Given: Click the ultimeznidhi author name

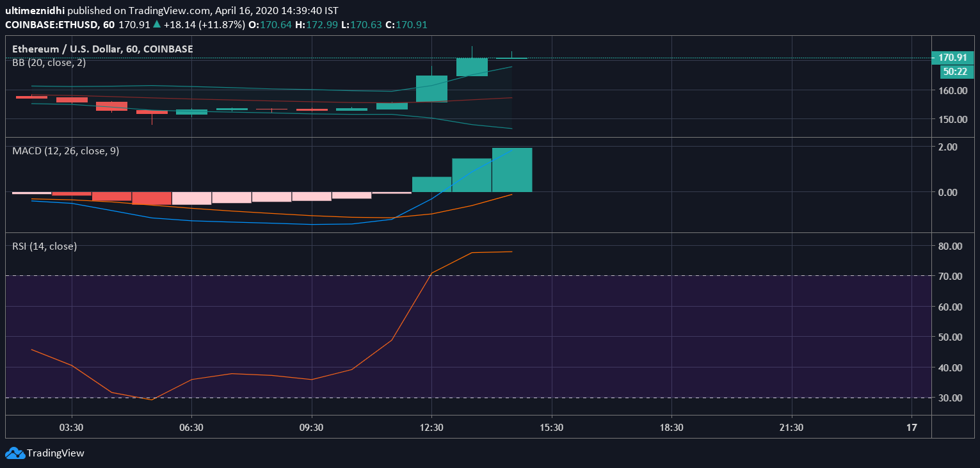Looking at the screenshot, I should coord(35,11).
